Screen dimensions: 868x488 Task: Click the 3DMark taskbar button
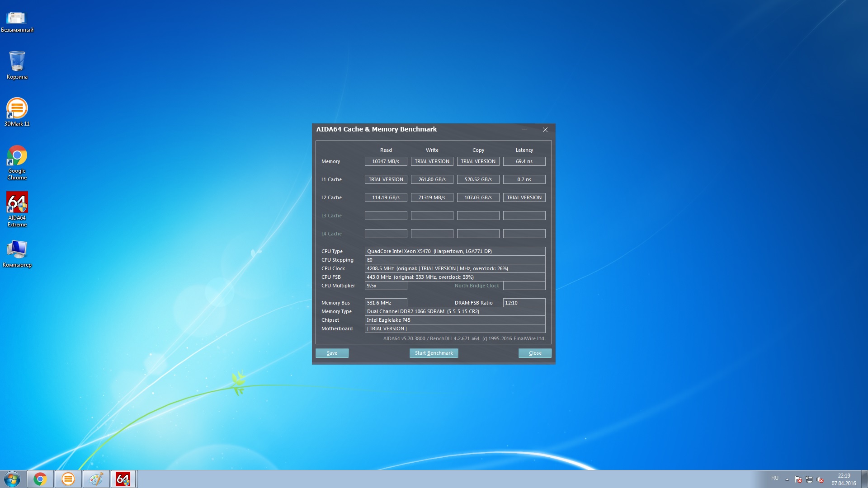[x=68, y=479]
